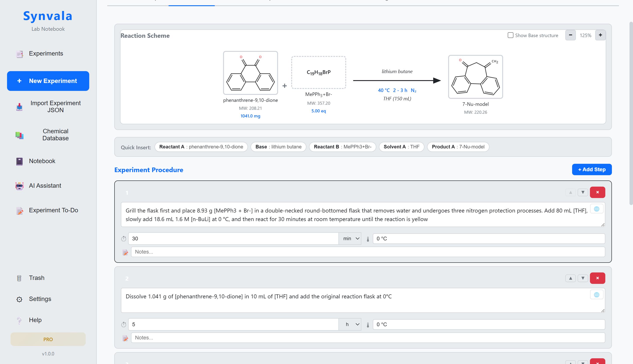Delete step 2 with red X button

597,278
